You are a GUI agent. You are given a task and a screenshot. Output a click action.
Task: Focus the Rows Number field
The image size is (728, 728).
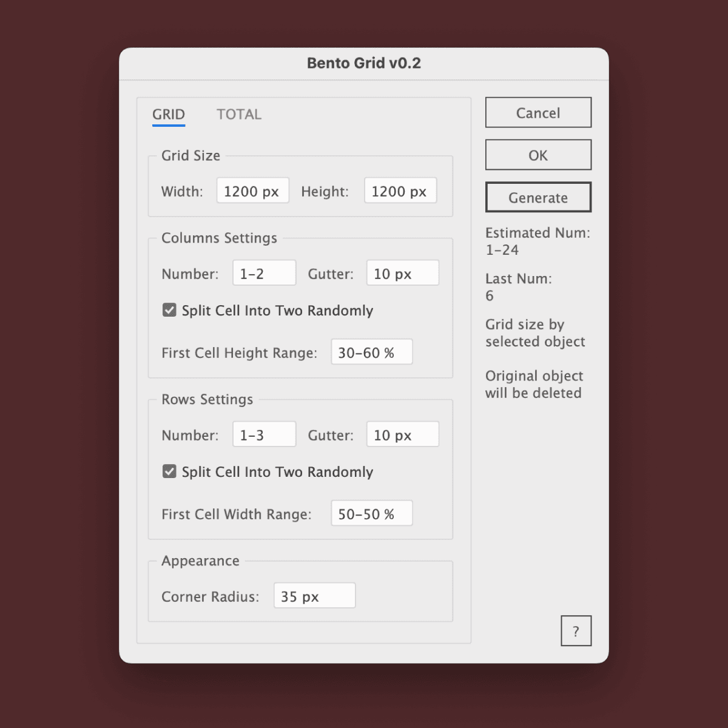coord(264,435)
